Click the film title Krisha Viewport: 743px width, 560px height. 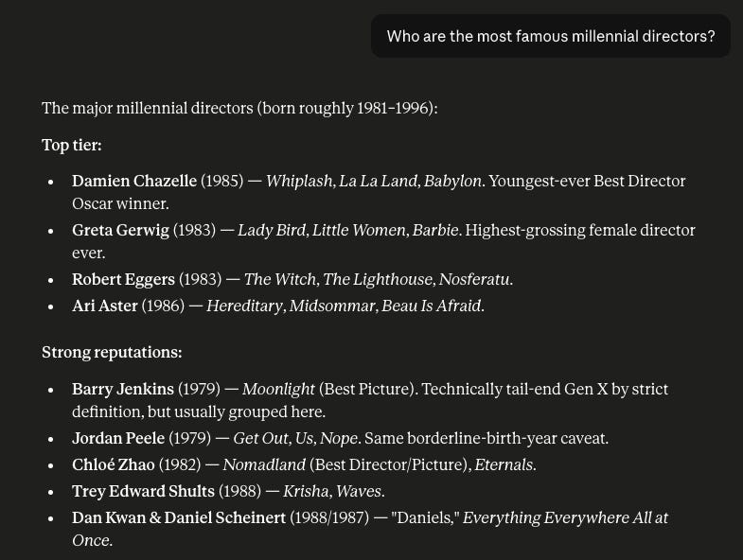305,491
